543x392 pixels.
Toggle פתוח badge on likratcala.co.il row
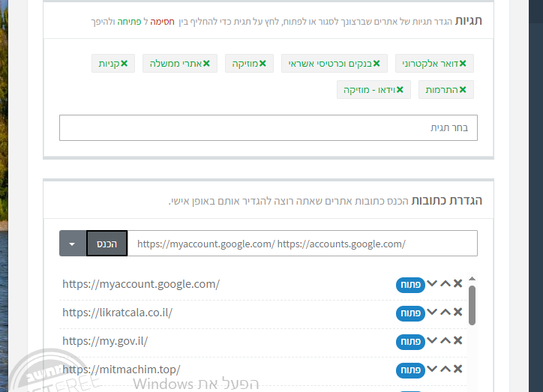409,313
